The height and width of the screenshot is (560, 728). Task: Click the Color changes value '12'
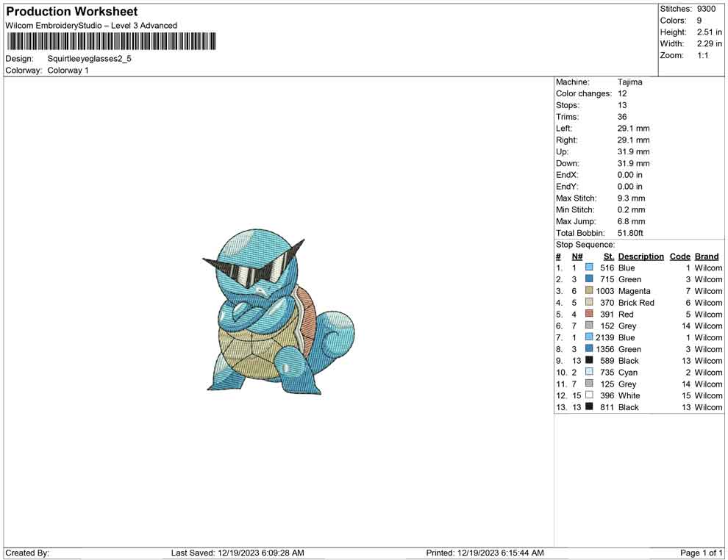pyautogui.click(x=622, y=94)
